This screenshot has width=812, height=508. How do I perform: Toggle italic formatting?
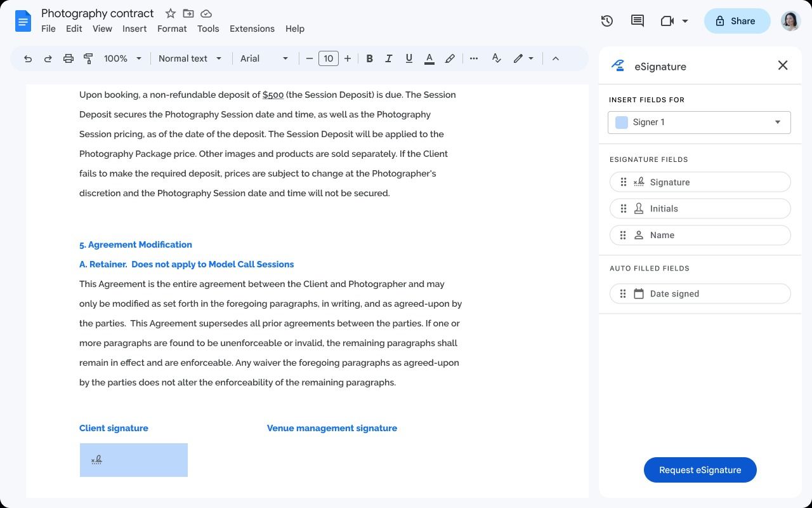click(x=389, y=58)
